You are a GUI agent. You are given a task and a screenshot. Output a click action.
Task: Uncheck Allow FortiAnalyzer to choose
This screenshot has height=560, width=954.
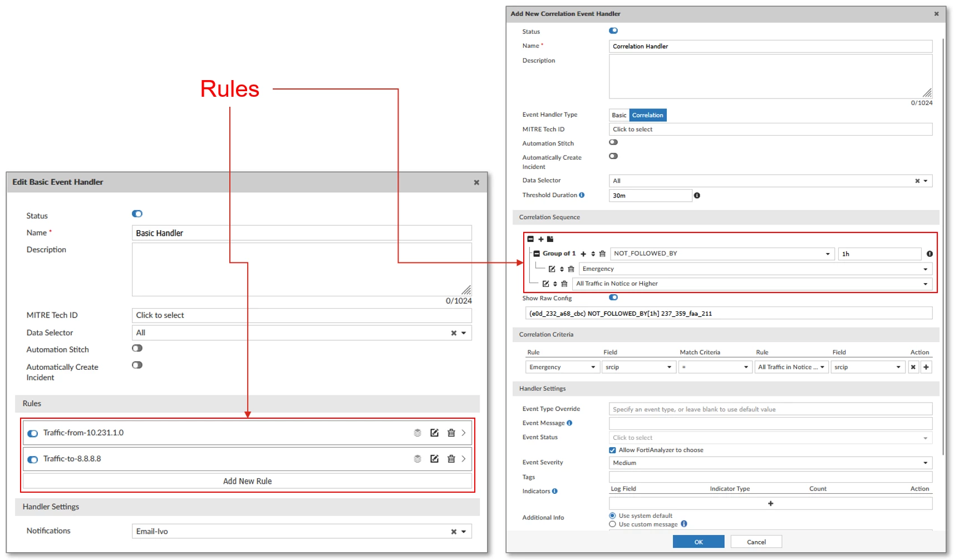click(x=612, y=450)
